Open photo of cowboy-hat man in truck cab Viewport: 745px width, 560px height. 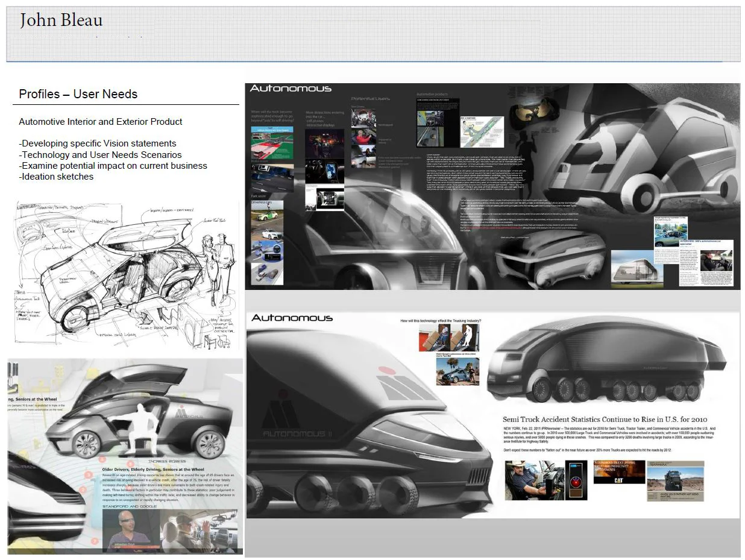click(535, 480)
